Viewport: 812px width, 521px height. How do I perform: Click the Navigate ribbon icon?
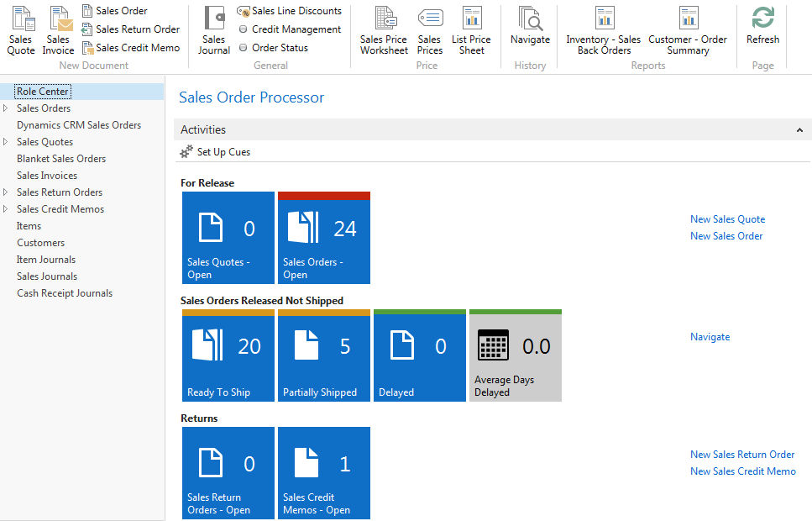(530, 18)
